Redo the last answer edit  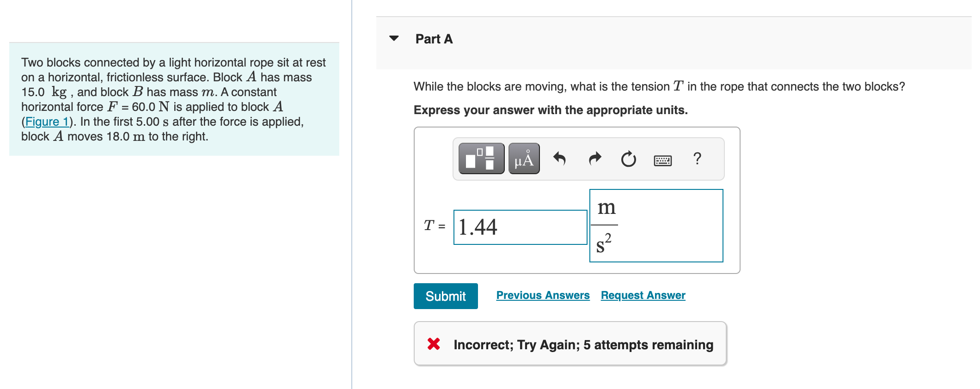coord(595,159)
